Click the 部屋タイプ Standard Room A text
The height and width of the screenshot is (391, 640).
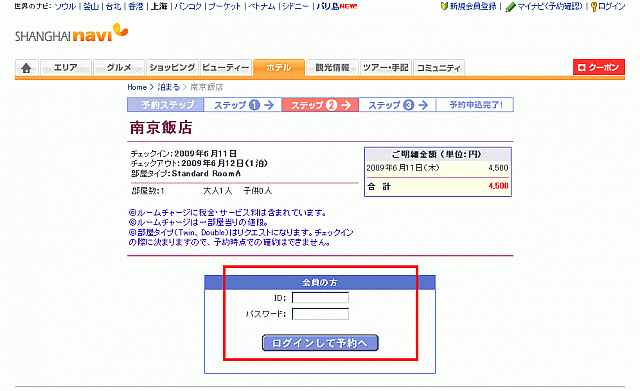tap(186, 173)
